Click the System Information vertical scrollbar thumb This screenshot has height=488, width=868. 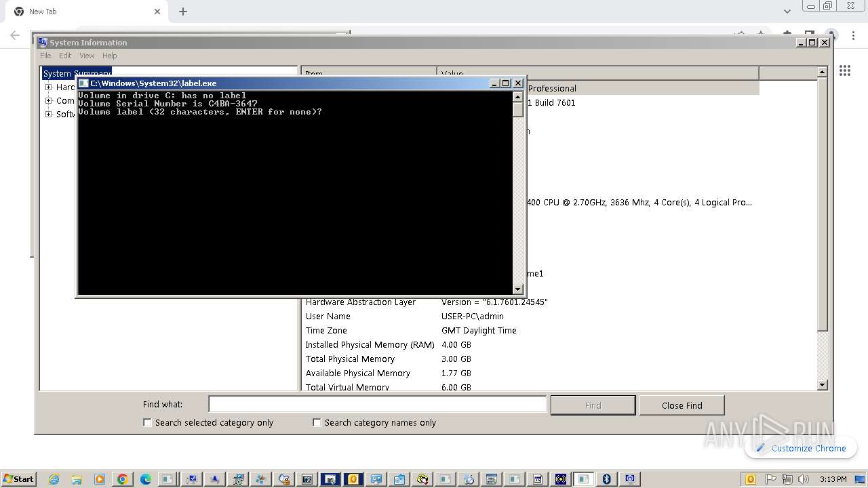823,203
